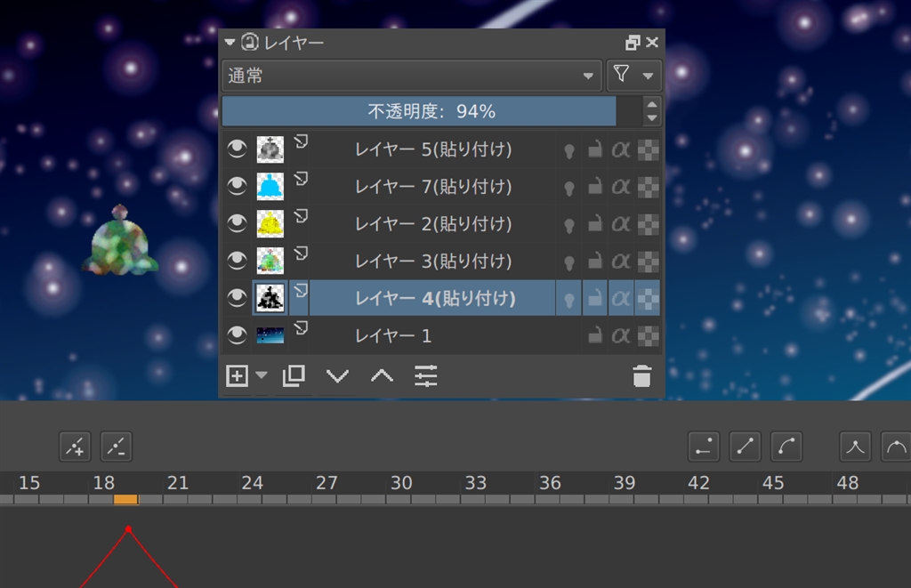
Task: Decrease opacity with the down stepper arrow
Action: click(x=652, y=118)
